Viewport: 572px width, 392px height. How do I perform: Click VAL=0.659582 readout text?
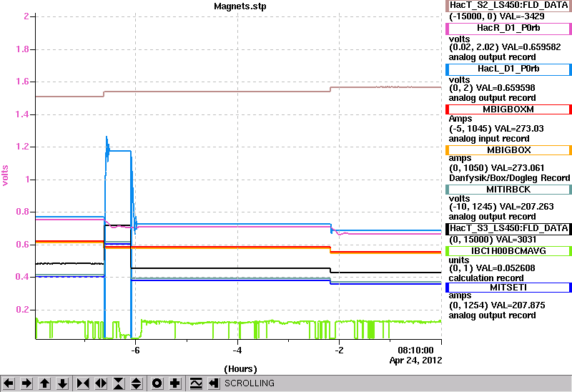531,47
